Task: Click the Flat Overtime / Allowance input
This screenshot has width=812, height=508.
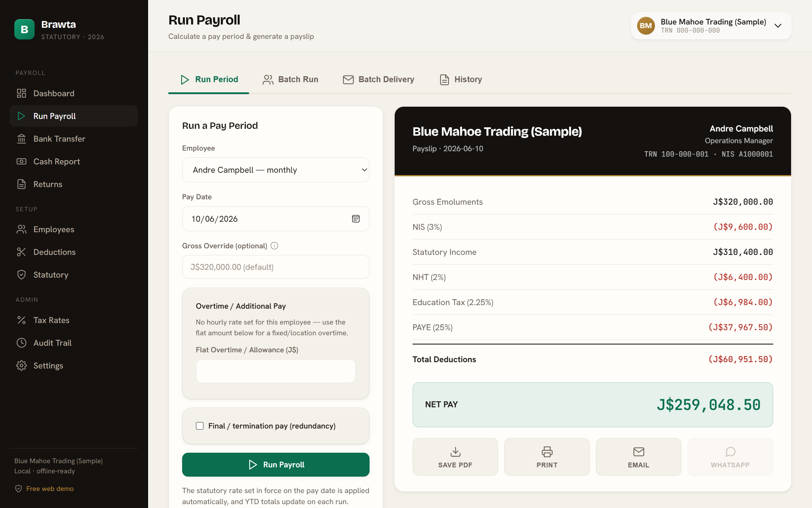Action: coord(276,371)
